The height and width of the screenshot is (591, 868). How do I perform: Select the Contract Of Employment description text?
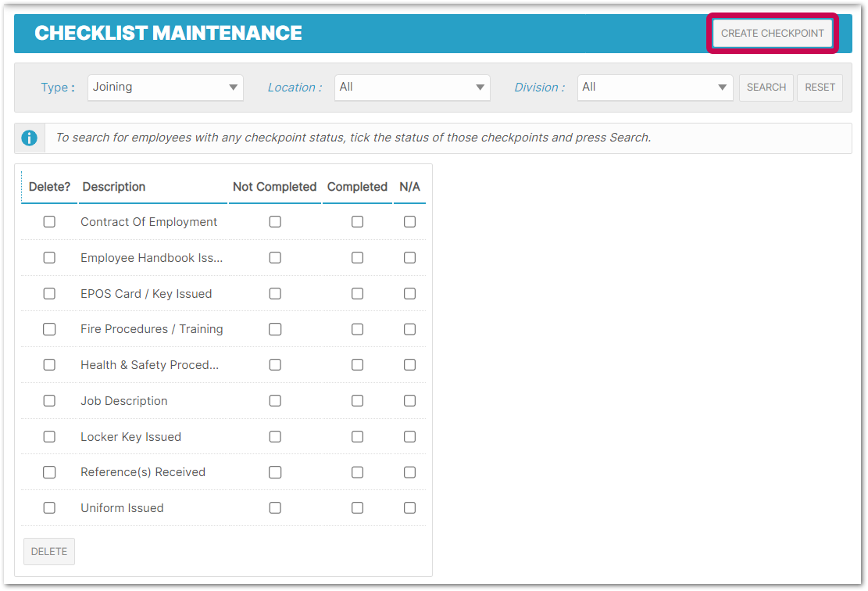tap(149, 222)
